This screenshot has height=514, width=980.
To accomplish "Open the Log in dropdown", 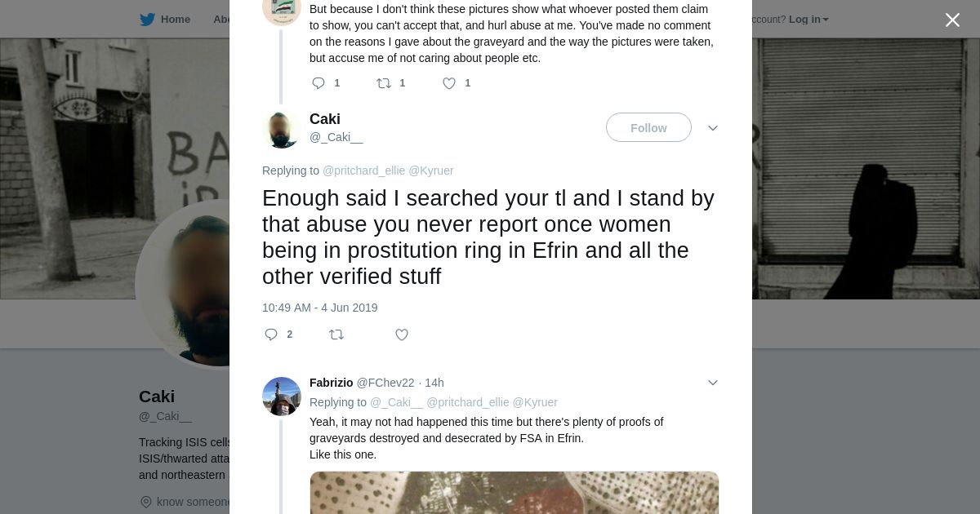I will [808, 20].
